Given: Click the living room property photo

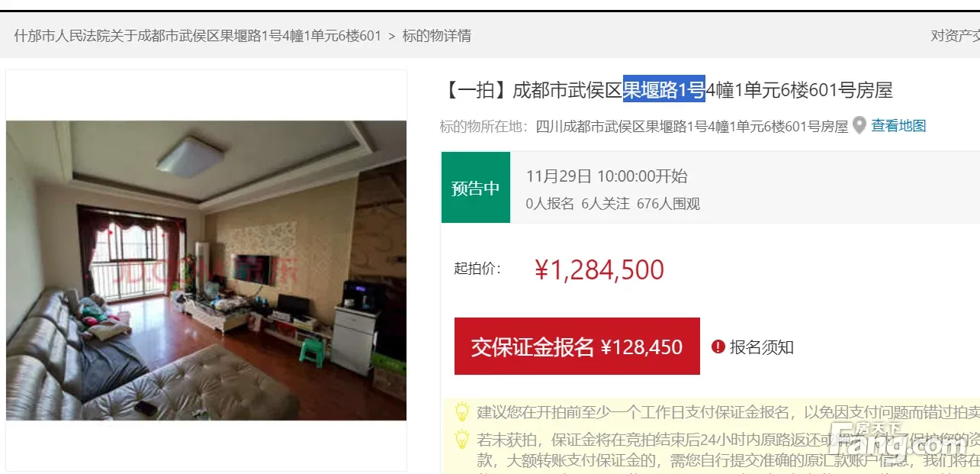Looking at the screenshot, I should (207, 270).
